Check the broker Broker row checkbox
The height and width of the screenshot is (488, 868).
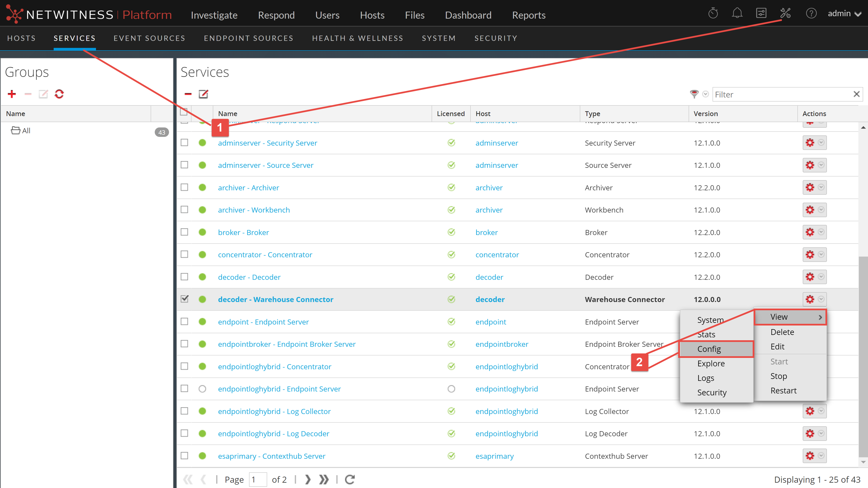pos(184,232)
